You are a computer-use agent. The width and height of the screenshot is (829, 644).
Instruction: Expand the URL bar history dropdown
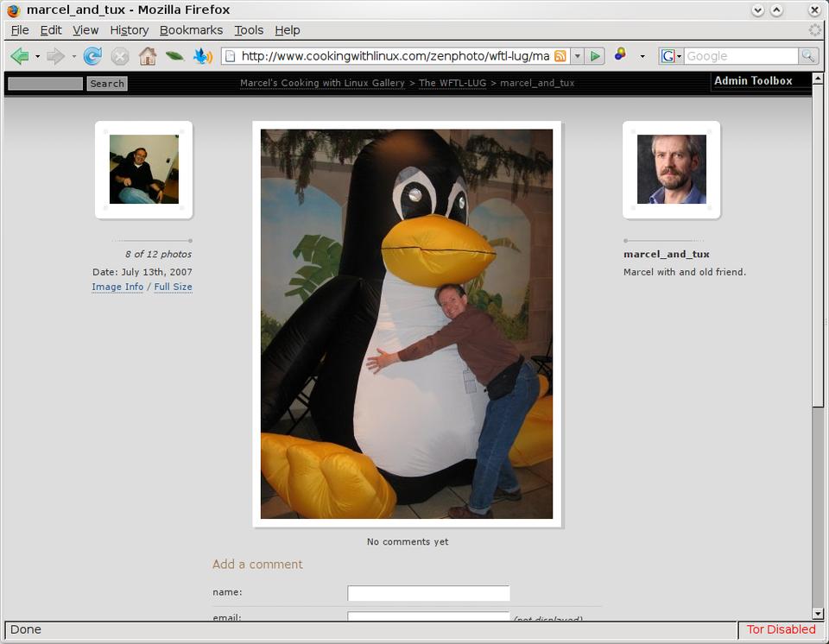click(577, 56)
